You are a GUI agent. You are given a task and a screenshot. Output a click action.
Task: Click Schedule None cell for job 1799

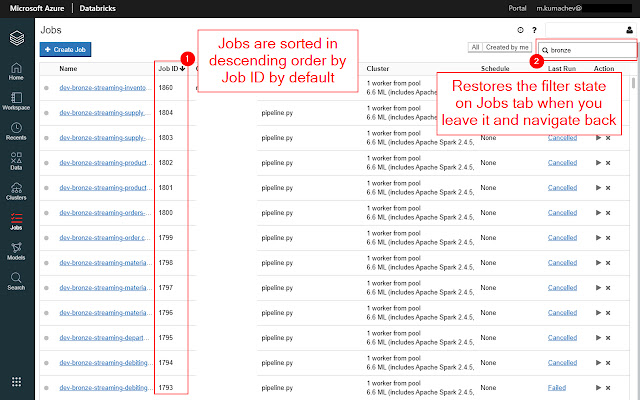pyautogui.click(x=488, y=238)
